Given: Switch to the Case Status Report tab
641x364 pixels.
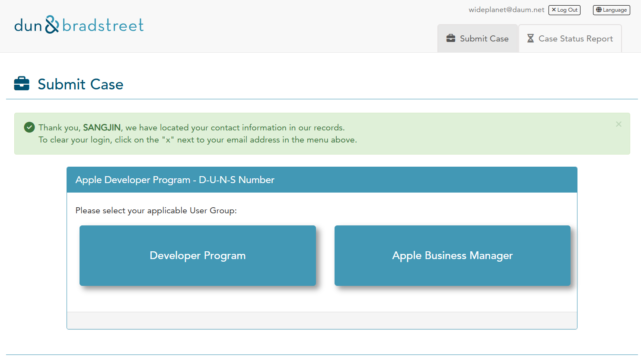Looking at the screenshot, I should click(x=570, y=38).
